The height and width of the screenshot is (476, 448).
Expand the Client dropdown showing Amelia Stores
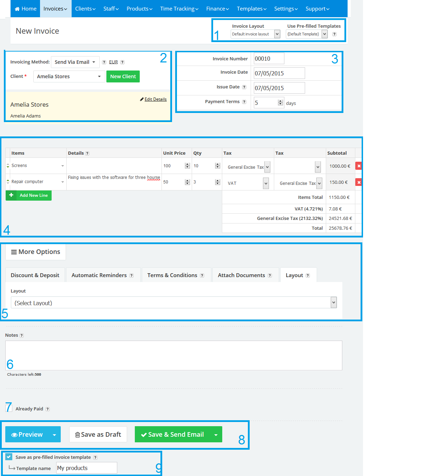pyautogui.click(x=69, y=76)
